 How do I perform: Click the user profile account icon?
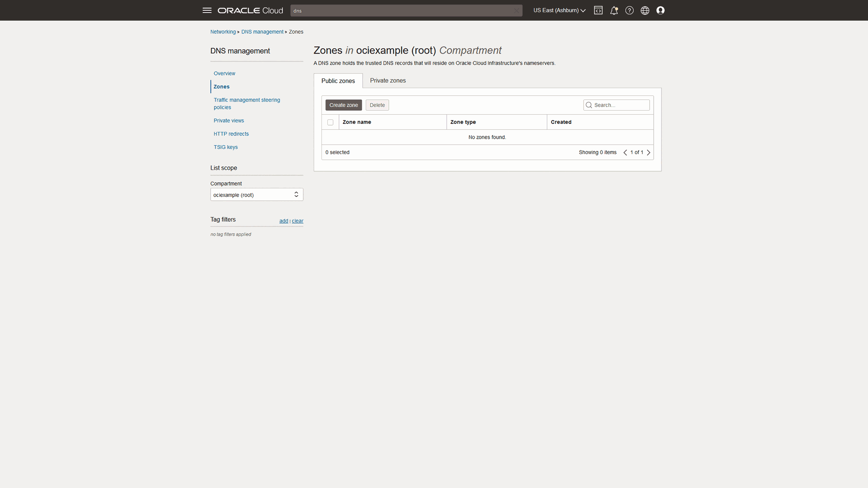[660, 10]
